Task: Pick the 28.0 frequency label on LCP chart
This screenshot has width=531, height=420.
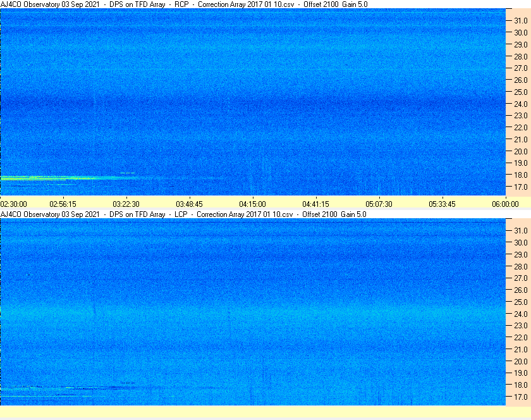Action: point(521,266)
